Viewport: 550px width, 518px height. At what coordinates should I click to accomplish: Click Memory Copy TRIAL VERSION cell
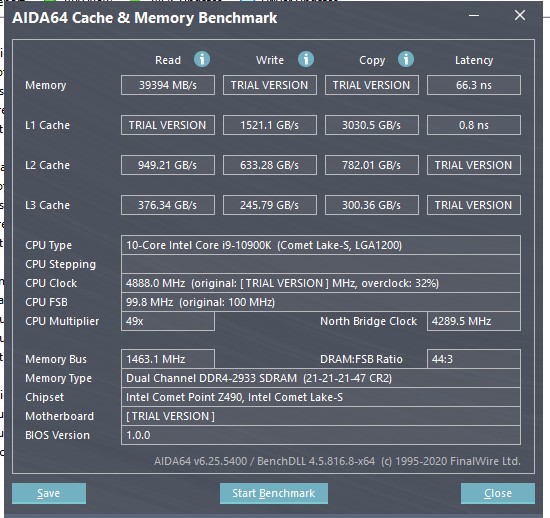pyautogui.click(x=371, y=85)
